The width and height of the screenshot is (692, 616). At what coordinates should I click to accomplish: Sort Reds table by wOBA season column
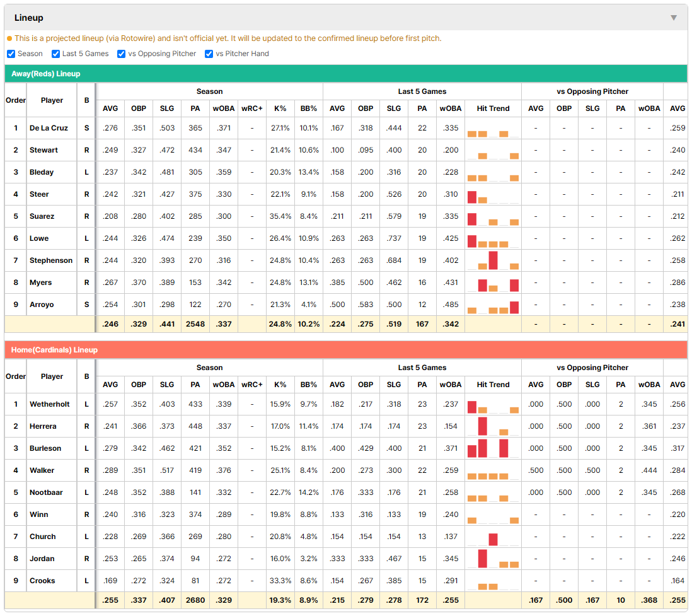224,108
